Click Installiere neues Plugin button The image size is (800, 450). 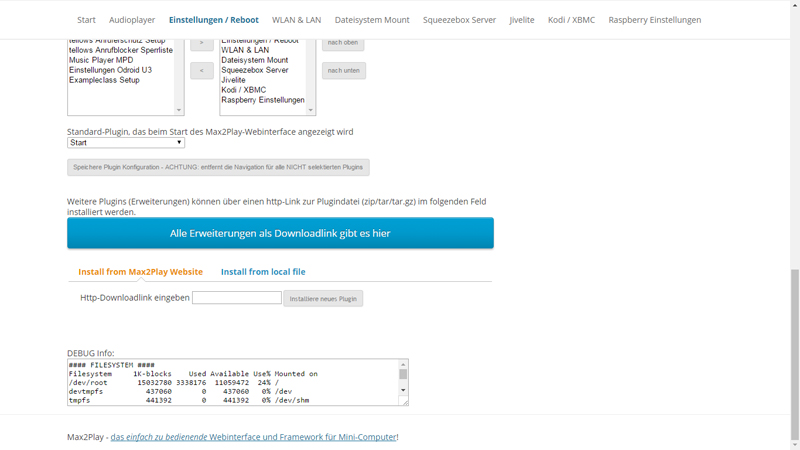pos(323,299)
